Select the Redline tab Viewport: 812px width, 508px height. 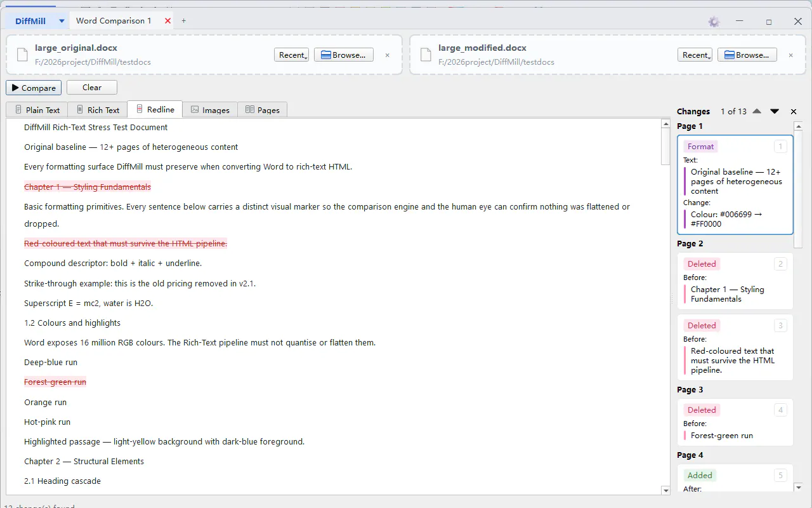pyautogui.click(x=155, y=109)
